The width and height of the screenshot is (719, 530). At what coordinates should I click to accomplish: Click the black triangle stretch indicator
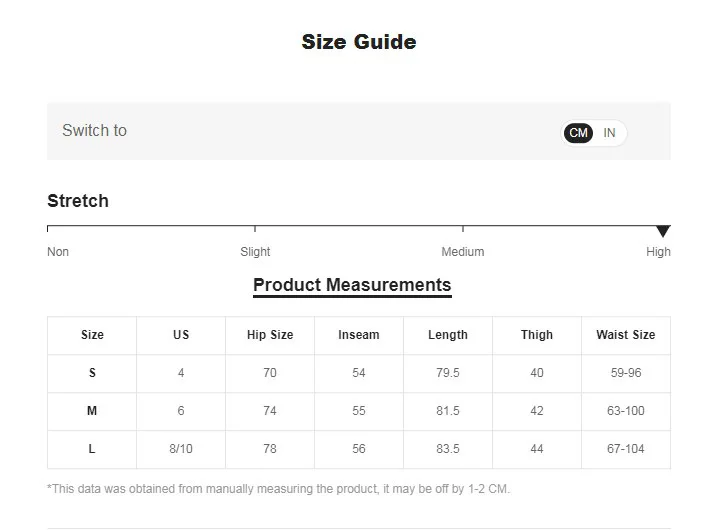[662, 231]
